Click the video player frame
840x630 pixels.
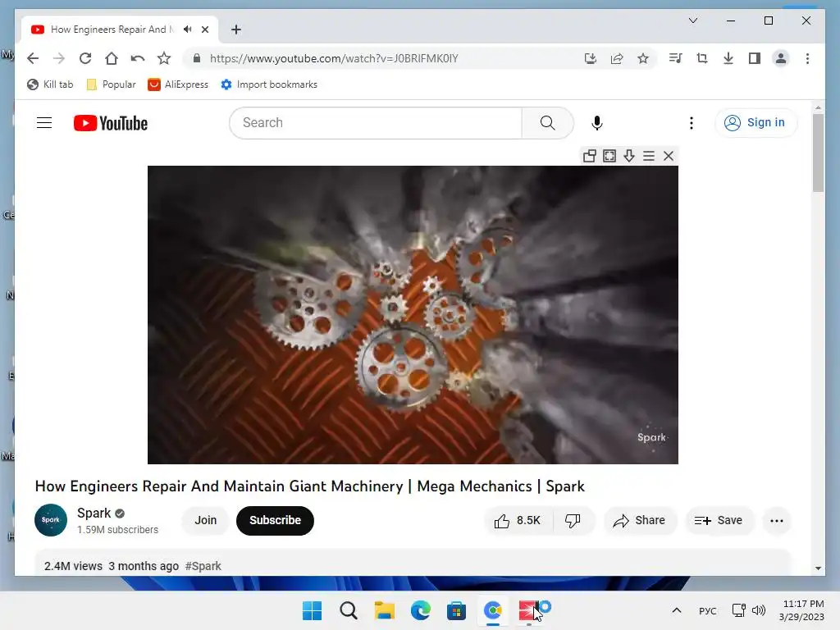coord(413,315)
